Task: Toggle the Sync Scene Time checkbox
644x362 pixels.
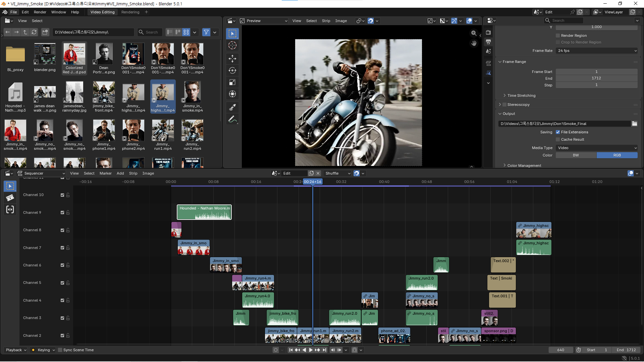Action: click(x=60, y=350)
